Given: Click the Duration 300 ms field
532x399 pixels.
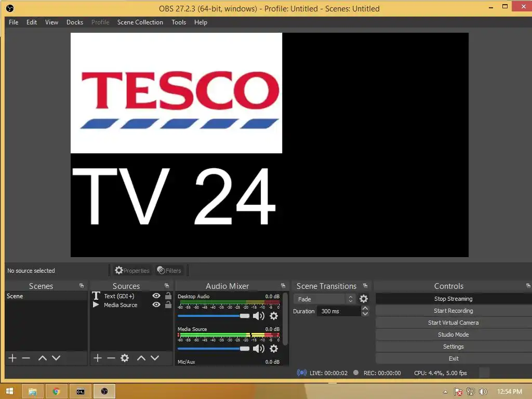Looking at the screenshot, I should point(339,311).
